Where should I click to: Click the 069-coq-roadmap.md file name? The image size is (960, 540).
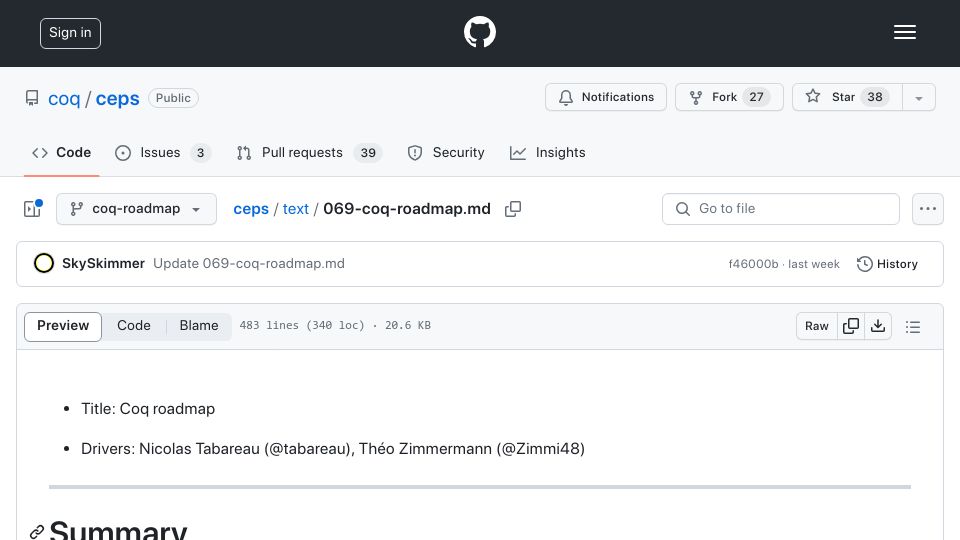[x=407, y=209]
